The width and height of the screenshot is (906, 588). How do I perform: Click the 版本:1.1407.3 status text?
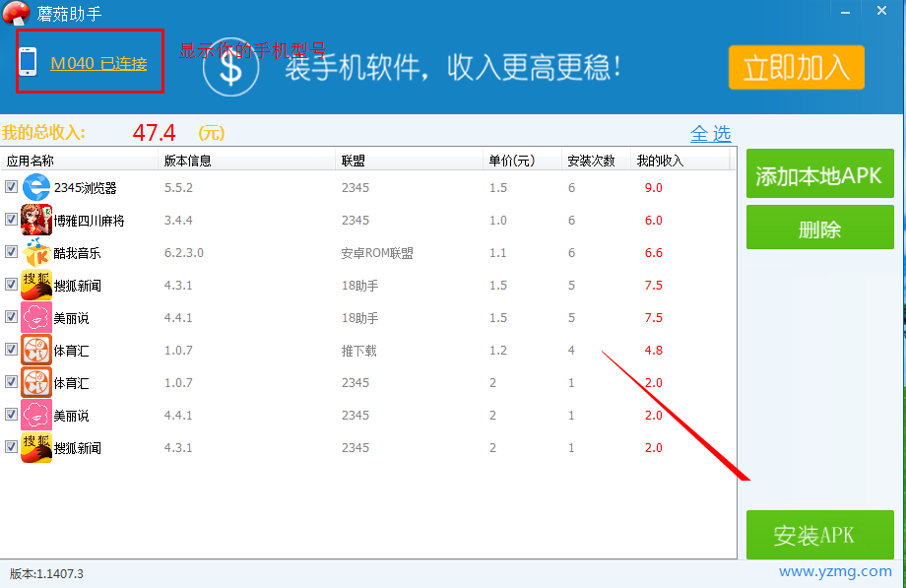pyautogui.click(x=46, y=573)
